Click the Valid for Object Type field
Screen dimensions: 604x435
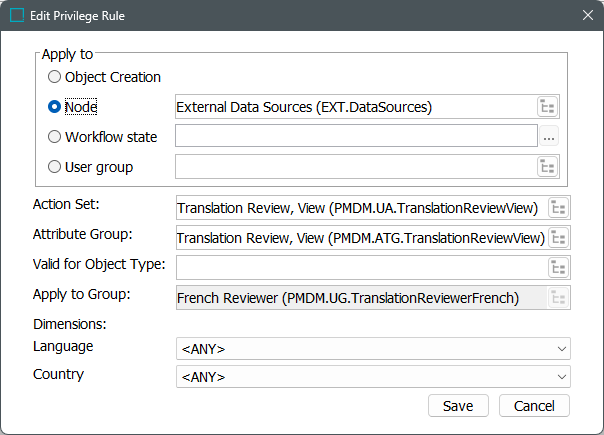(x=360, y=267)
